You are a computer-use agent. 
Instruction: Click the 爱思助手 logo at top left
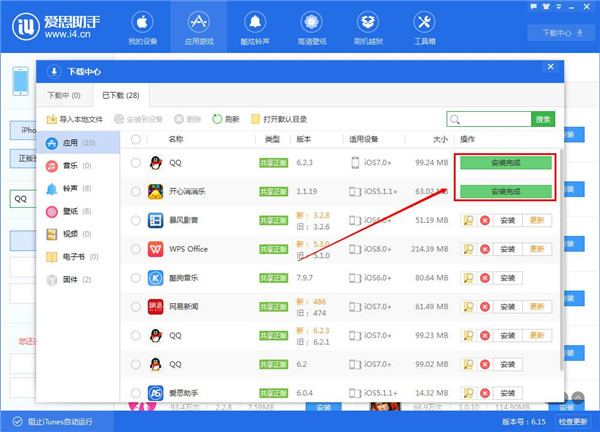pyautogui.click(x=56, y=27)
